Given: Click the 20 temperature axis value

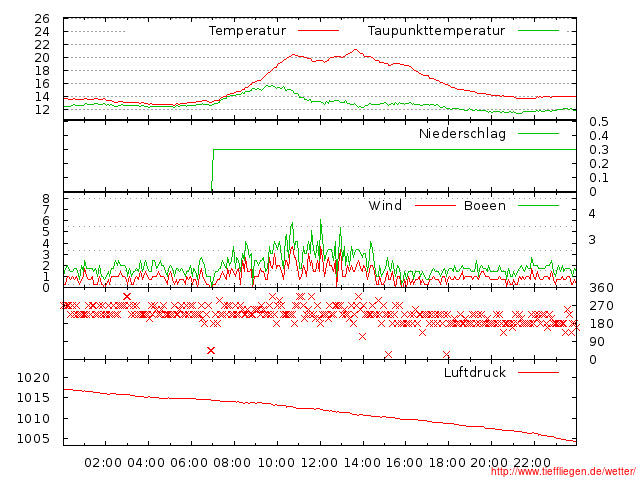Looking at the screenshot, I should [42, 58].
